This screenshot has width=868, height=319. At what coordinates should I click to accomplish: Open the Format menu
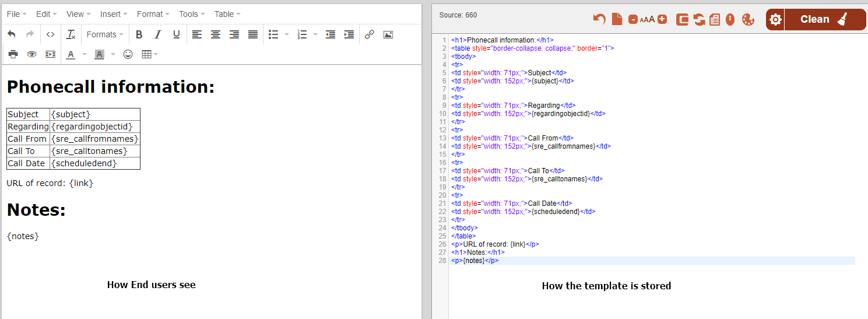click(153, 14)
